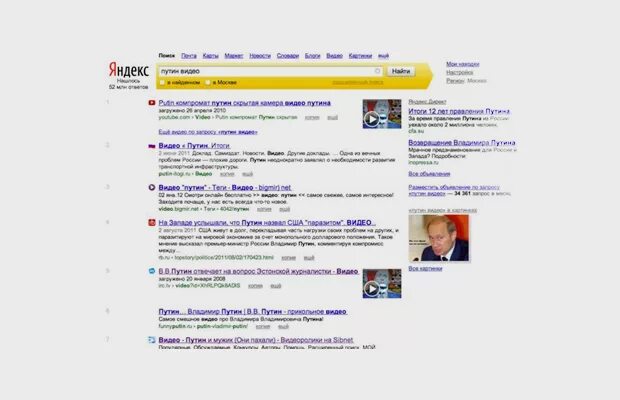Open '«путин видео» в картинках' heading link
This screenshot has height=400, width=620.
(x=442, y=210)
